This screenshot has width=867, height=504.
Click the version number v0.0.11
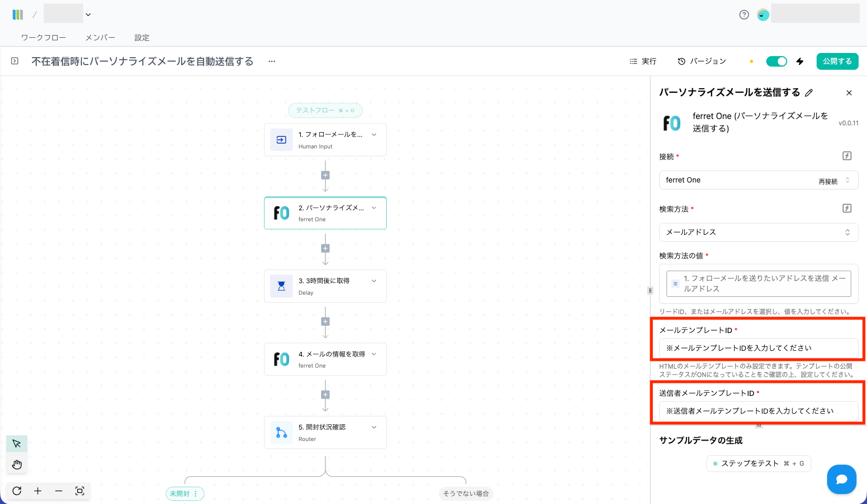tap(848, 123)
